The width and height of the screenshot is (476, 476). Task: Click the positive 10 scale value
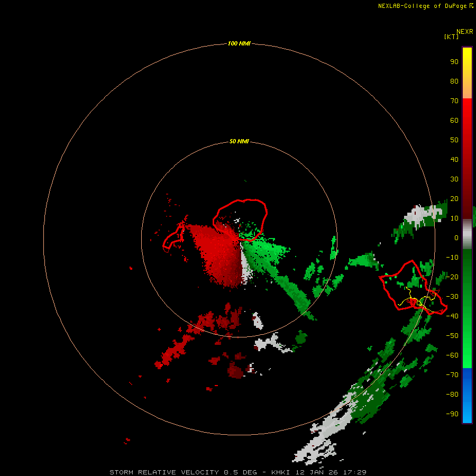(x=454, y=218)
